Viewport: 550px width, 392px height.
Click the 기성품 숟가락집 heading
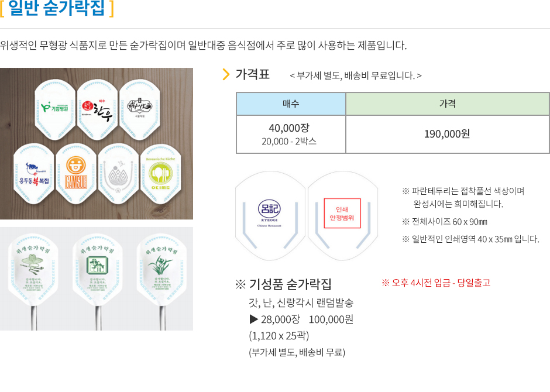[283, 284]
